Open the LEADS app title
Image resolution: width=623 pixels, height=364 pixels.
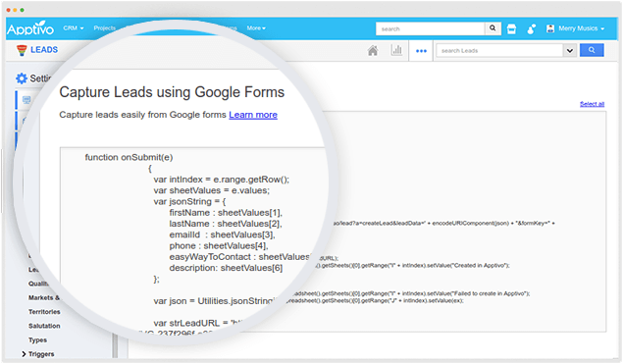click(x=44, y=50)
